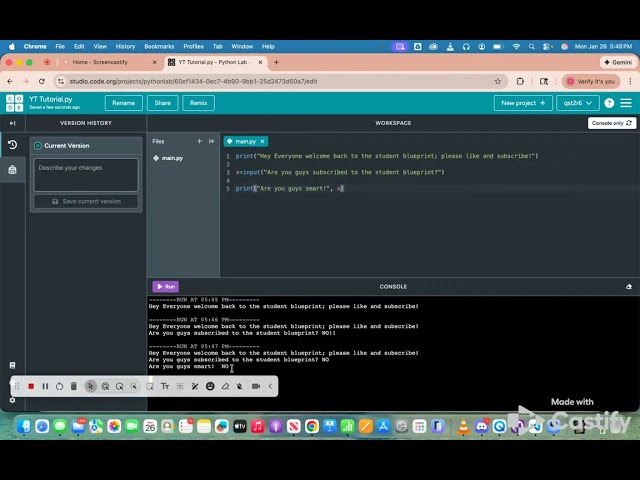Close the main.py editor tab
Screen dimensions: 640x480
[x=262, y=141]
